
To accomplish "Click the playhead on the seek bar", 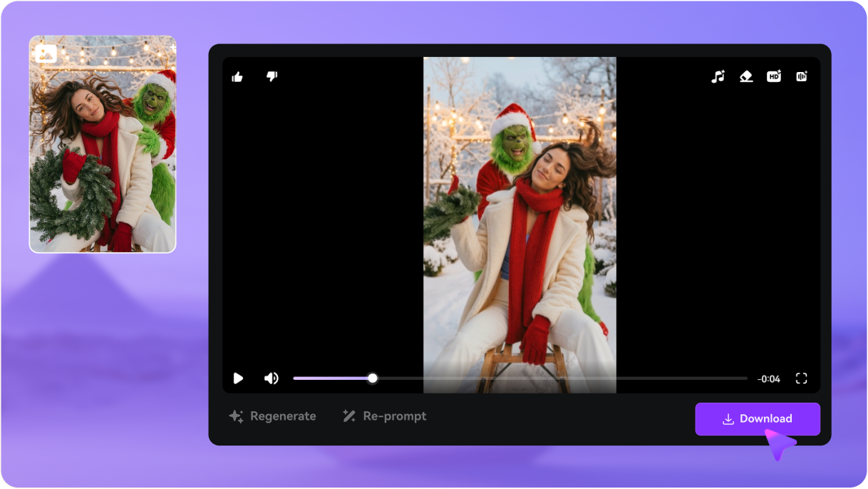I will (x=372, y=378).
